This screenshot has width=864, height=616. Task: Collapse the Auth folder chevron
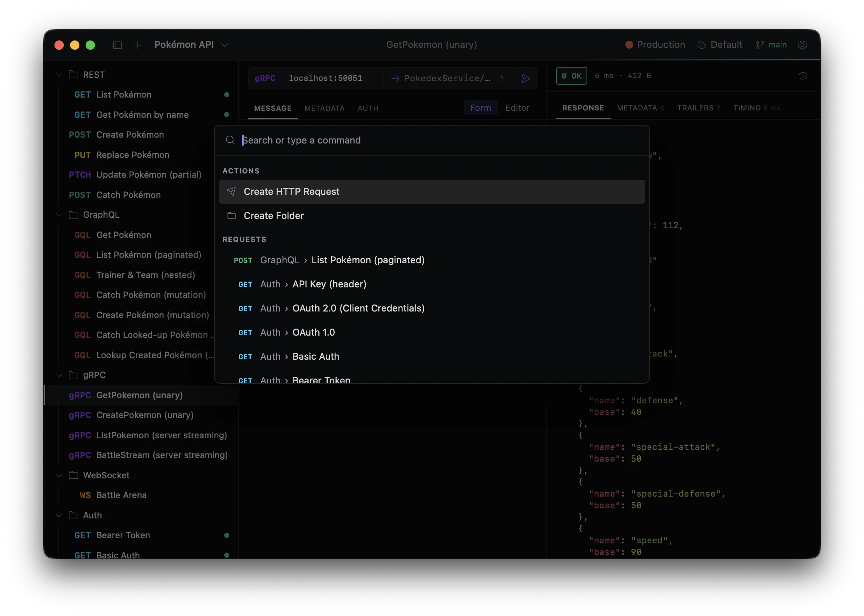[x=59, y=515]
